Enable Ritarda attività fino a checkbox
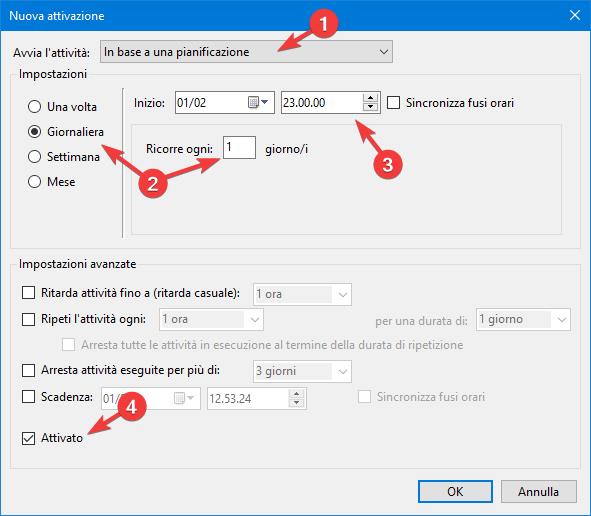The image size is (591, 516). (28, 293)
